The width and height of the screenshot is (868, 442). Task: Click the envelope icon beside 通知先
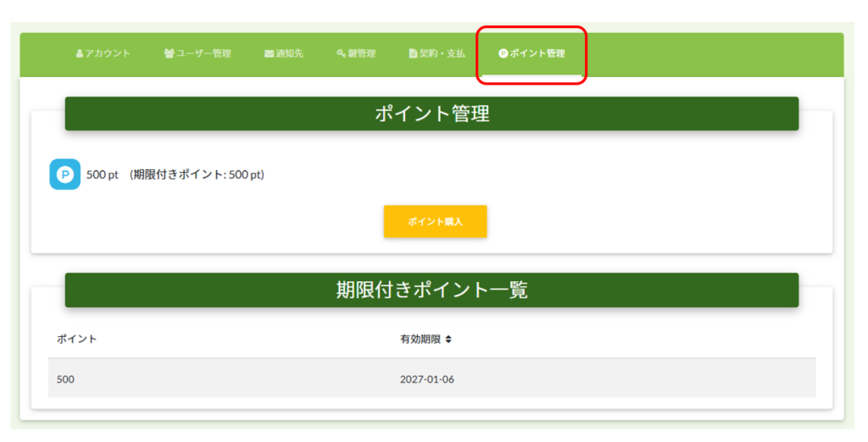click(269, 53)
